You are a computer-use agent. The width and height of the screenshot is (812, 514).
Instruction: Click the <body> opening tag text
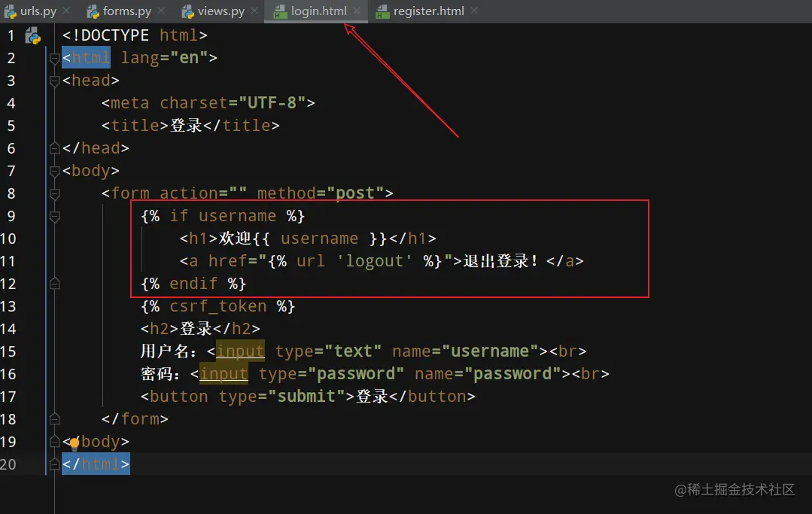click(x=90, y=170)
